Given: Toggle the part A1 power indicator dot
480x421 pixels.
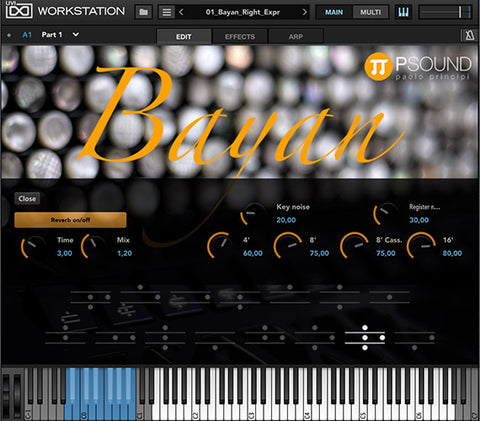Looking at the screenshot, I should click(9, 35).
